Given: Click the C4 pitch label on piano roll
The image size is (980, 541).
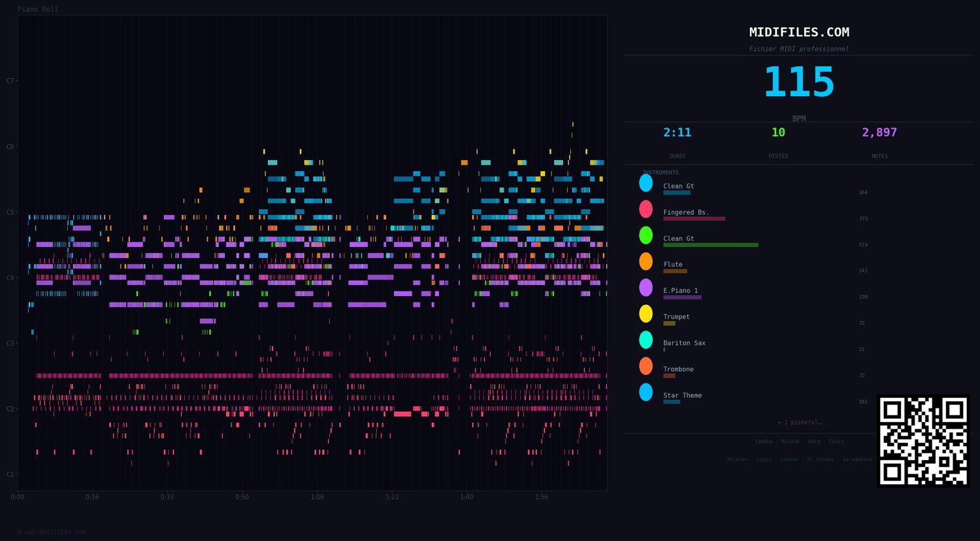Looking at the screenshot, I should point(10,278).
